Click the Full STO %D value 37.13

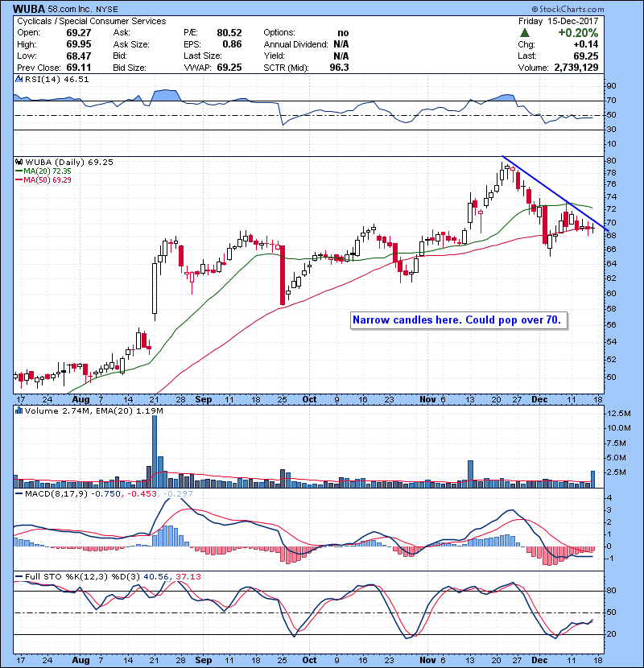coord(188,576)
